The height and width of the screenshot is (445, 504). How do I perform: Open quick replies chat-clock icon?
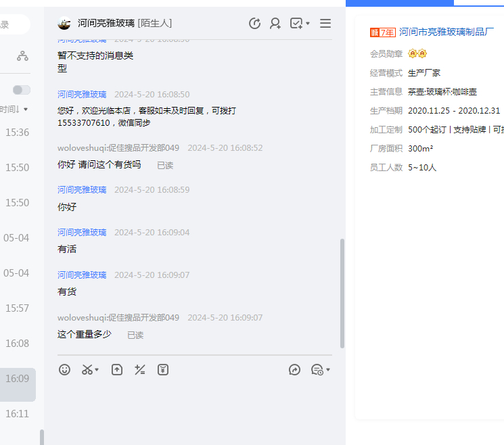[x=317, y=370]
